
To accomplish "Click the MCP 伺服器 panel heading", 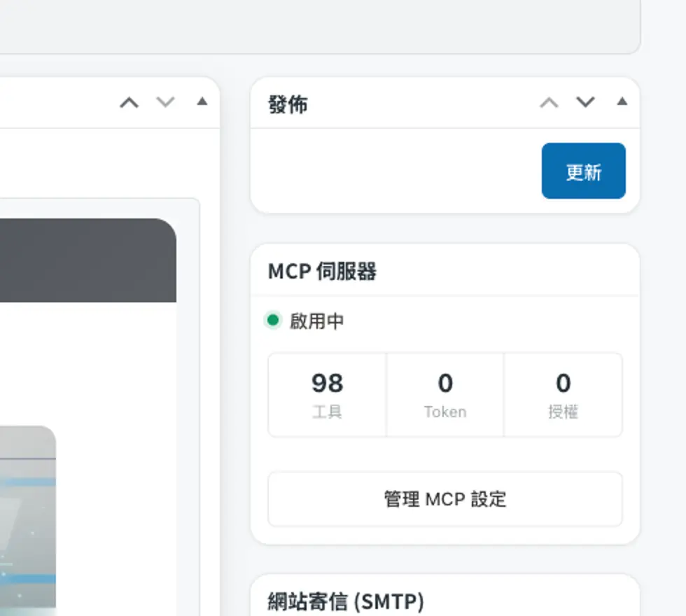I will [x=322, y=272].
